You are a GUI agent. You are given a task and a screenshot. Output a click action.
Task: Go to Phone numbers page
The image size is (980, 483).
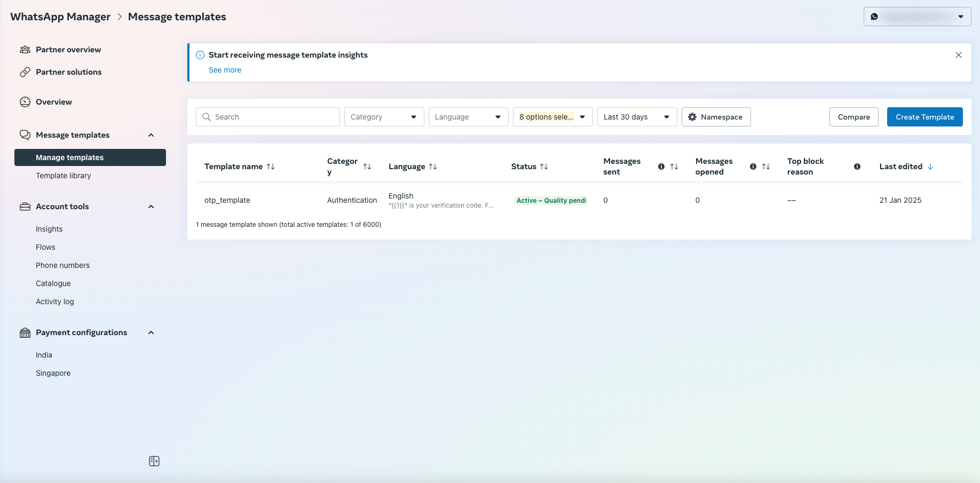tap(62, 265)
